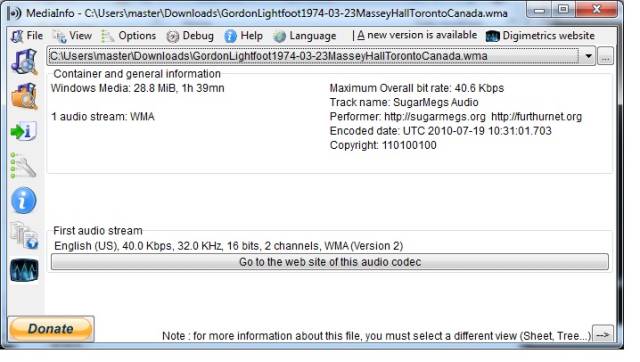Click '1 audio stream: WMA' text

(103, 117)
